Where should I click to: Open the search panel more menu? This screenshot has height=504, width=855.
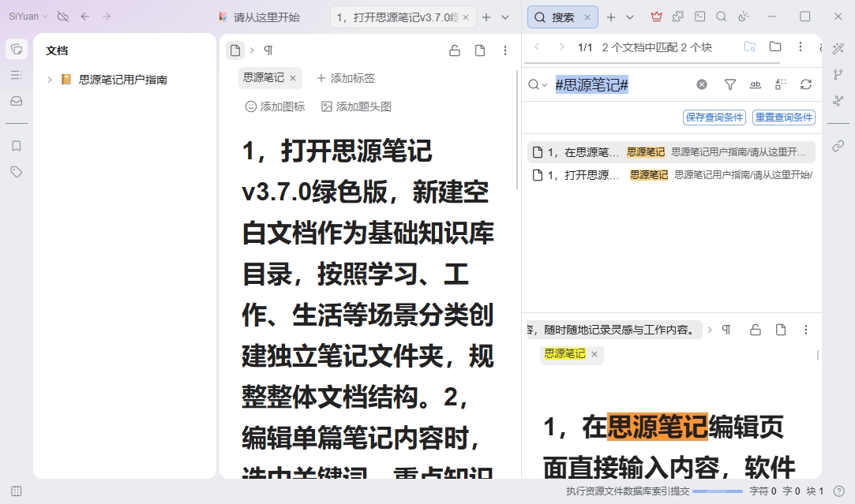[x=801, y=47]
